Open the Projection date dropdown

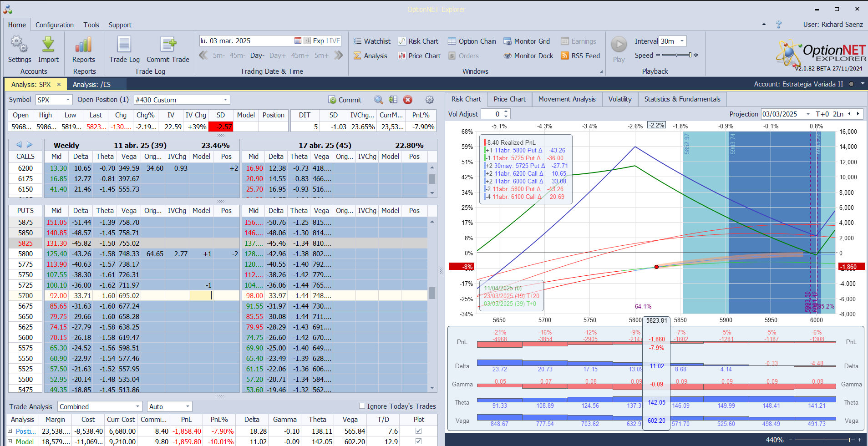pos(807,114)
